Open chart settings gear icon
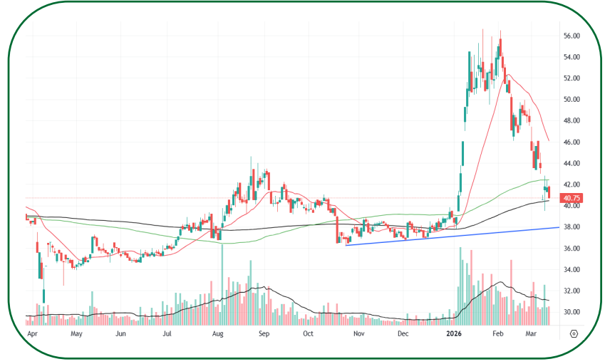Image resolution: width=605 pixels, height=364 pixels. point(574,333)
